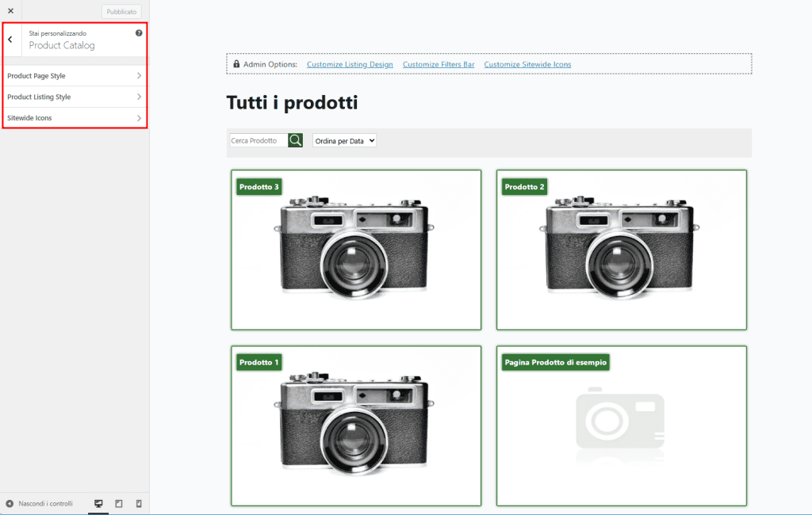Open the Customize Filters Bar link

pos(439,64)
